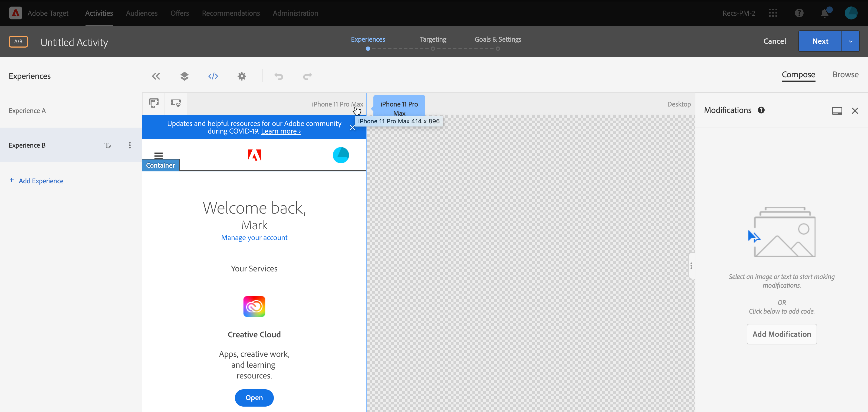Rename Experience B using the edit icon
The height and width of the screenshot is (412, 868).
pyautogui.click(x=107, y=145)
